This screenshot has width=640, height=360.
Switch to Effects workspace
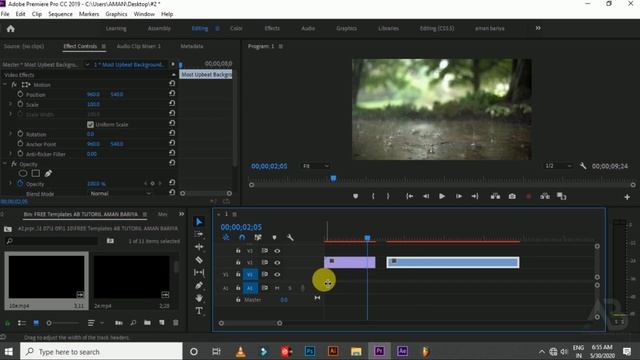(x=272, y=28)
